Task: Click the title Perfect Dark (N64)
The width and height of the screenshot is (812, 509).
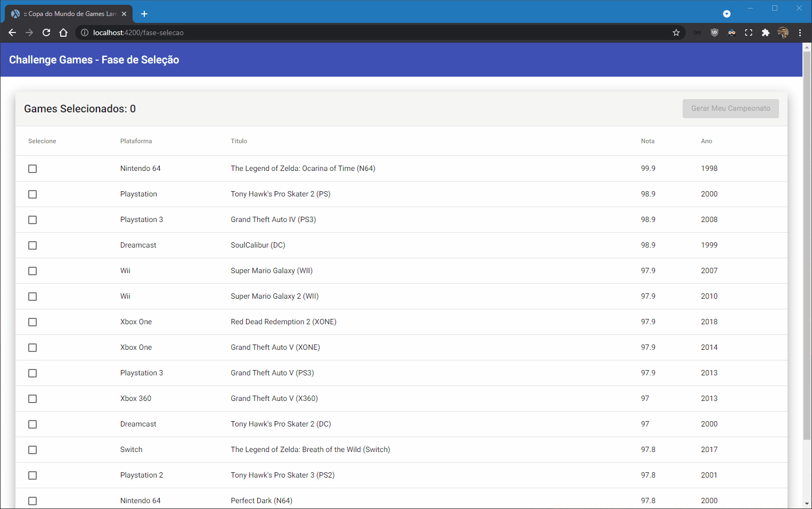Action: point(261,500)
